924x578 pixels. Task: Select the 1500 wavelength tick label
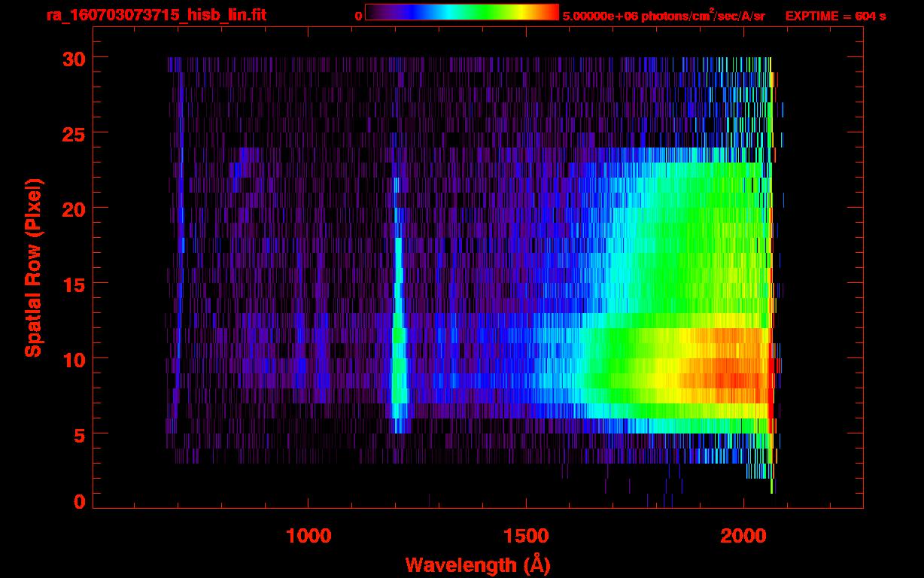[x=526, y=536]
